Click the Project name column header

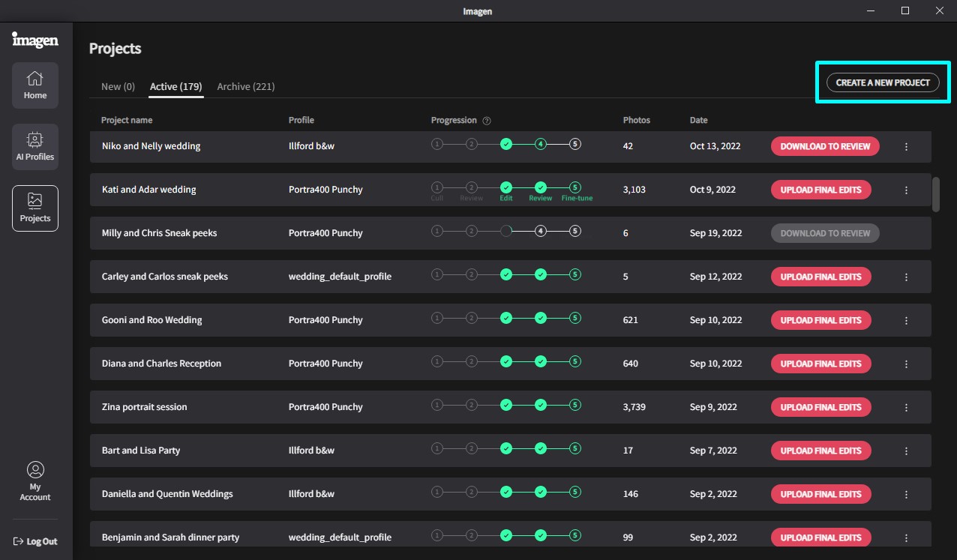127,120
